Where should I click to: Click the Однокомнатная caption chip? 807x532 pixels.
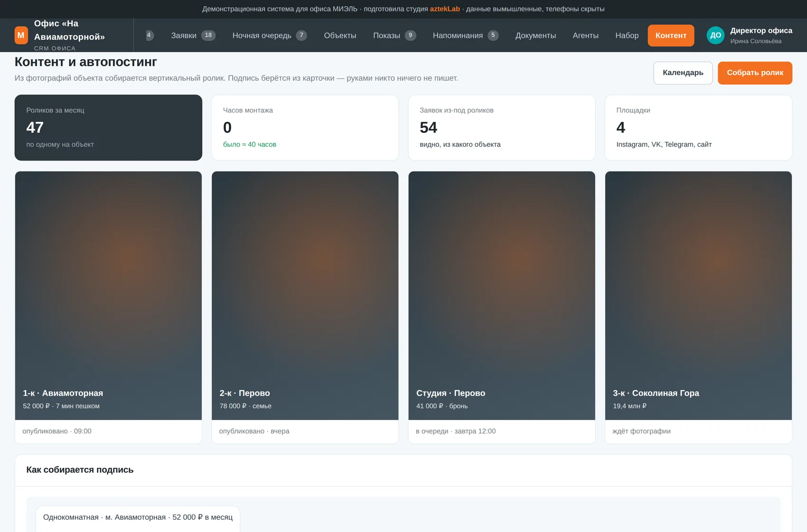(x=138, y=517)
